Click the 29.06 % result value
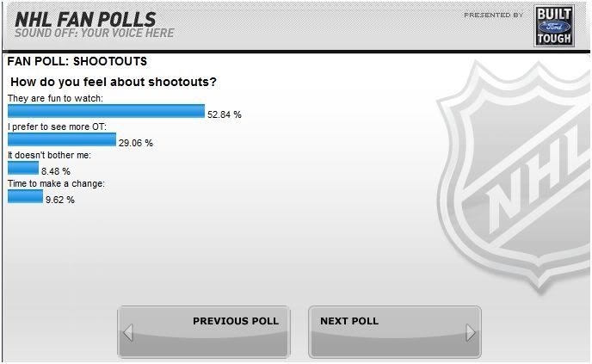Screen dimensions: 592x364 [136, 143]
